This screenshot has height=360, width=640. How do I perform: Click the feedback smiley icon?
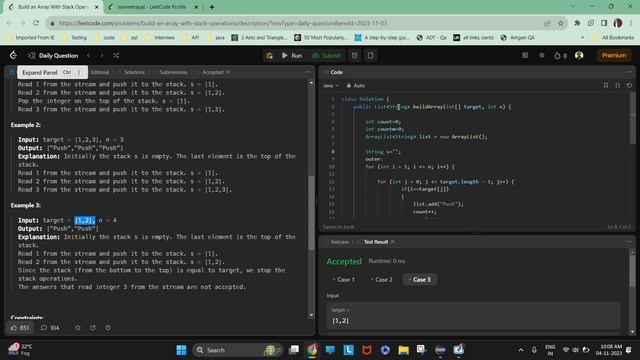(108, 328)
